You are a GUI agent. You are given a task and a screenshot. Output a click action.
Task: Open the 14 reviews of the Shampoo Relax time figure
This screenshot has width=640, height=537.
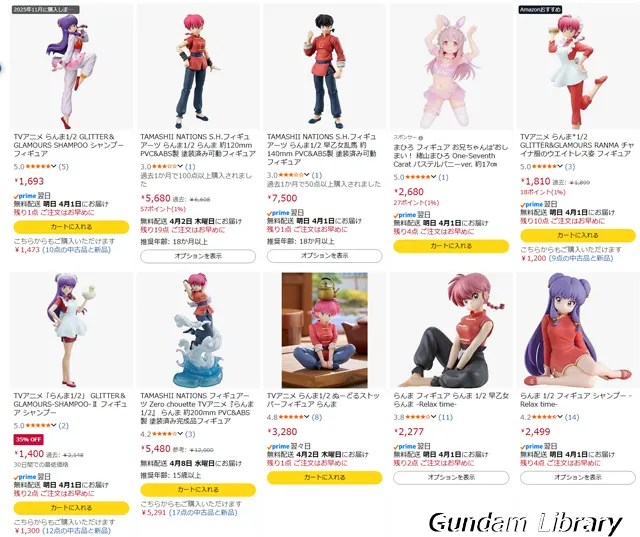(x=572, y=417)
